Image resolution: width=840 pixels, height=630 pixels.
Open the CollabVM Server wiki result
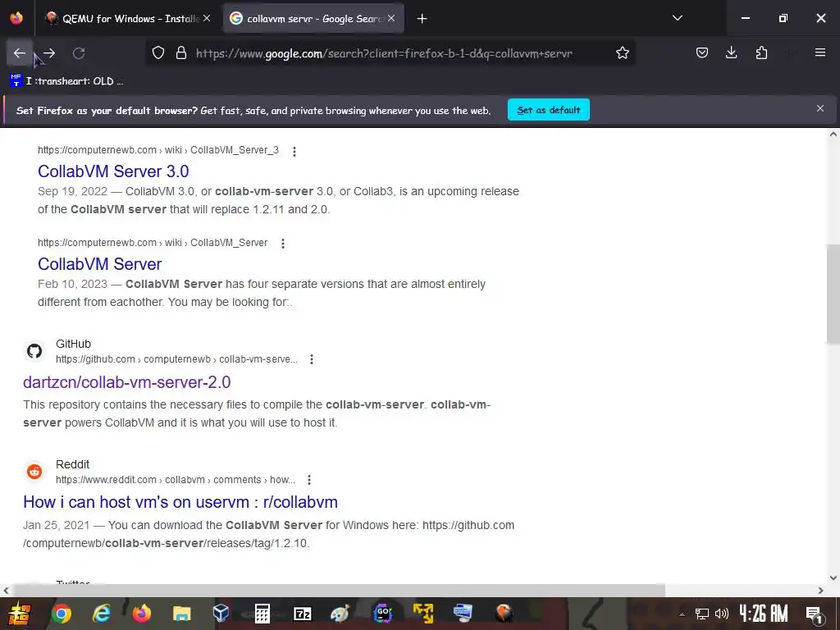(99, 264)
